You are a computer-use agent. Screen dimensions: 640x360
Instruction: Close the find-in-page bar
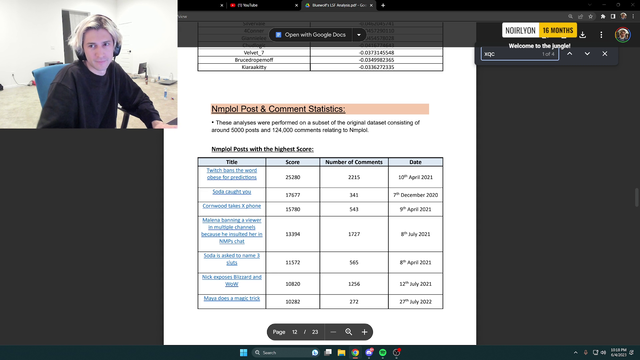pos(604,53)
